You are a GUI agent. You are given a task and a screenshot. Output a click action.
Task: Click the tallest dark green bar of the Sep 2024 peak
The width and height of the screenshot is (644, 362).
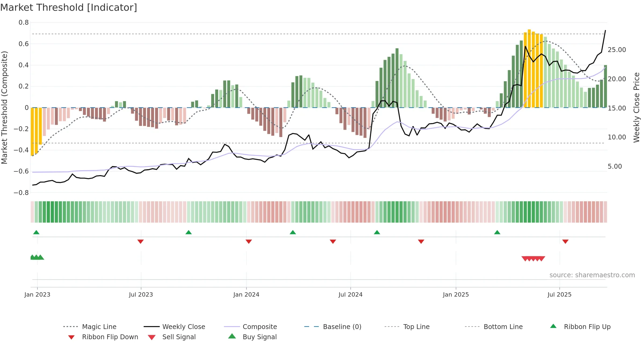point(397,78)
